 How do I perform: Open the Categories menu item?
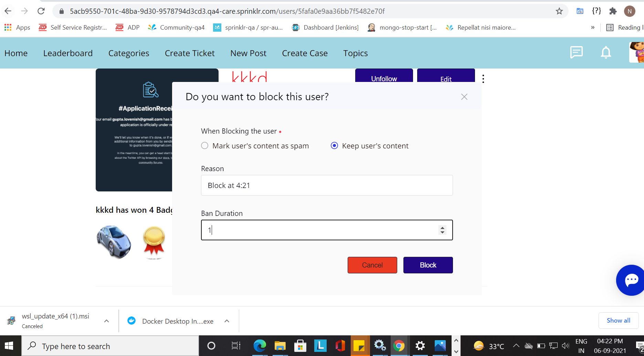(x=129, y=53)
